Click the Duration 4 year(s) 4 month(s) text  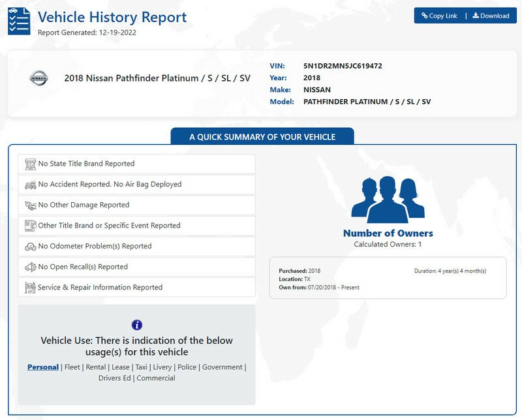tap(450, 271)
